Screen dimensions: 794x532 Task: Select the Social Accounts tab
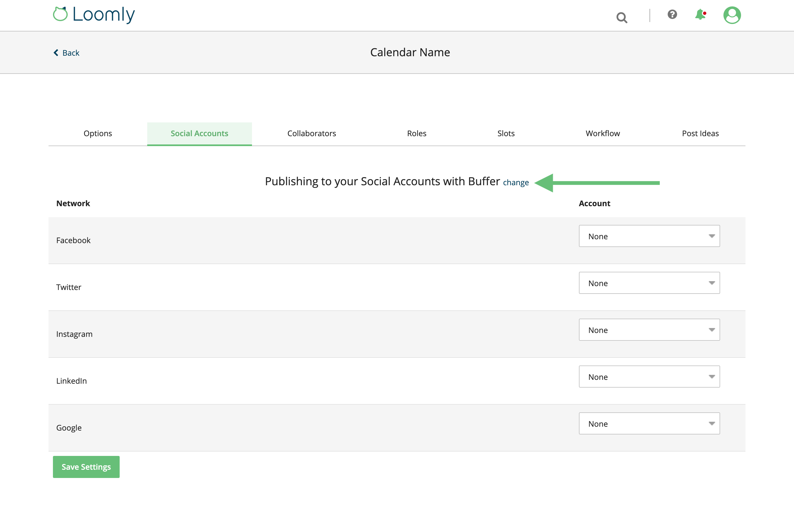199,133
